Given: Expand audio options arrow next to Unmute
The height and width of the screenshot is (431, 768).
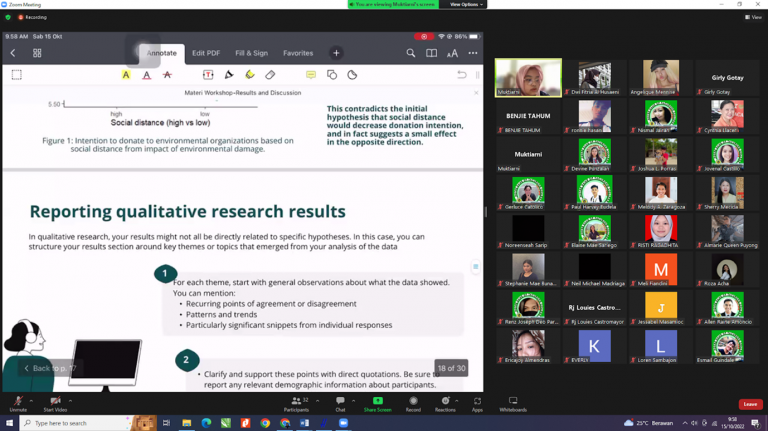Looking at the screenshot, I should [31, 401].
